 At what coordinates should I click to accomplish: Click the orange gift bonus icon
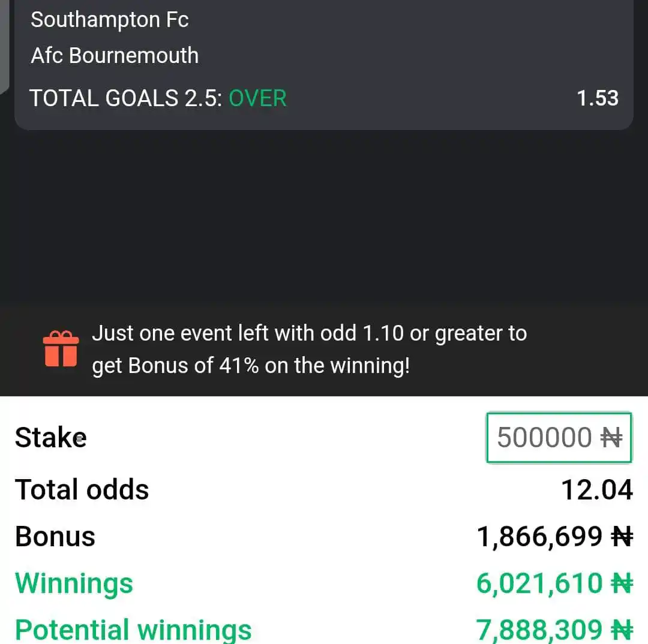61,348
